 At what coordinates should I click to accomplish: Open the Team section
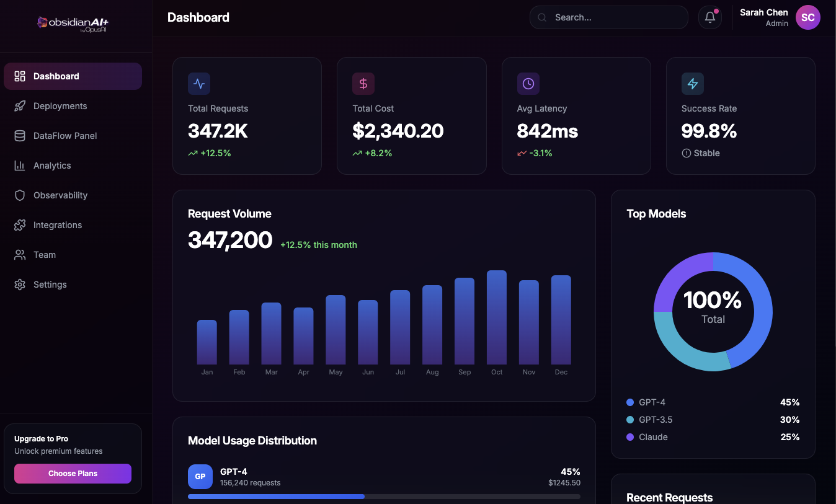point(44,255)
